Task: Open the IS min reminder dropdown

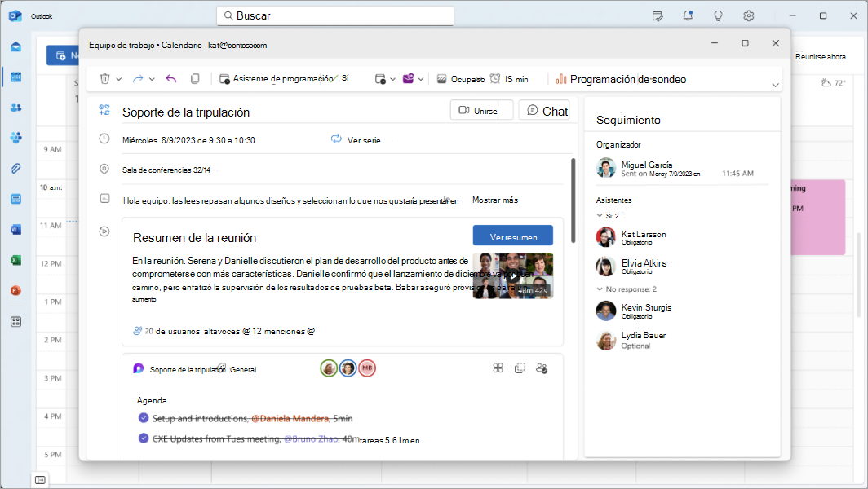Action: click(509, 79)
